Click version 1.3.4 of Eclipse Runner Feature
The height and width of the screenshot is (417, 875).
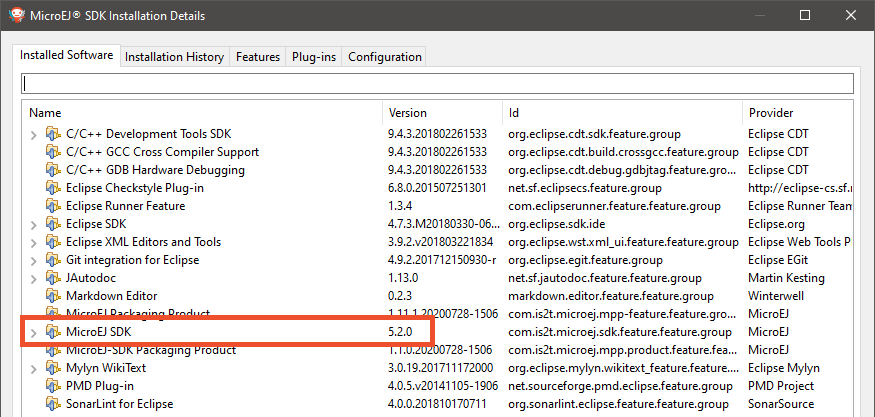coord(400,206)
